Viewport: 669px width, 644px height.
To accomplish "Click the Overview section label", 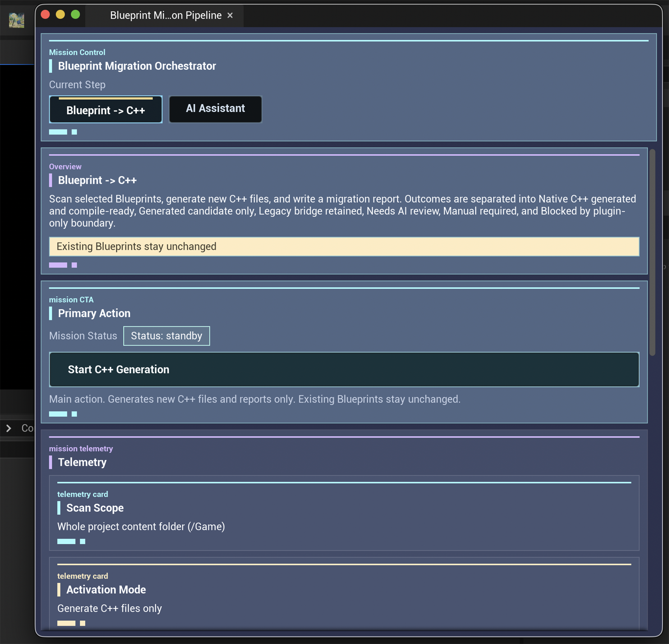I will 65,166.
